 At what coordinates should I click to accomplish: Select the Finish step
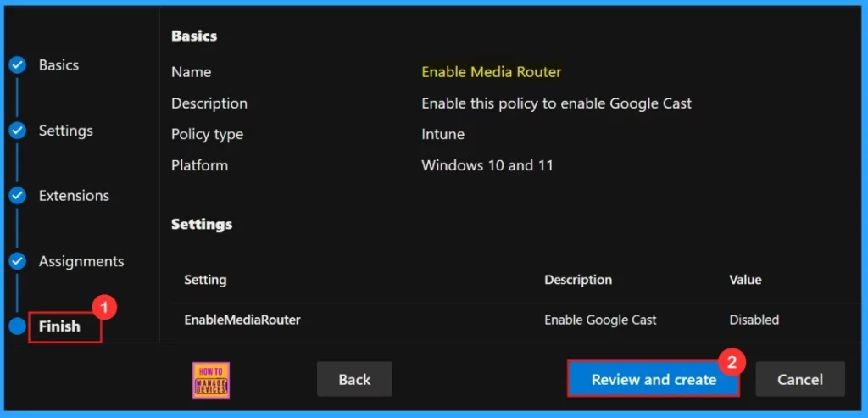[x=60, y=326]
